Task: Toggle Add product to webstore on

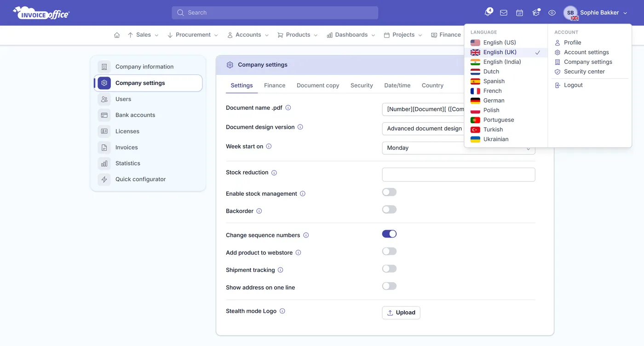Action: tap(389, 251)
